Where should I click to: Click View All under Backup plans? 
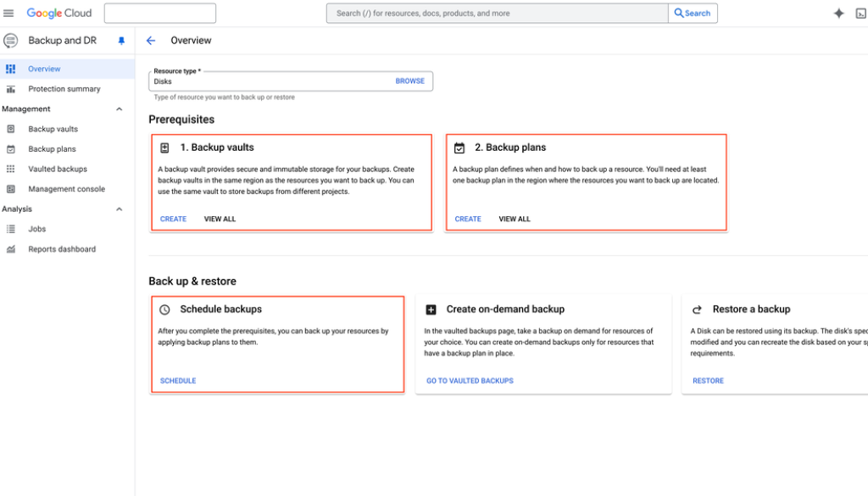(x=514, y=219)
